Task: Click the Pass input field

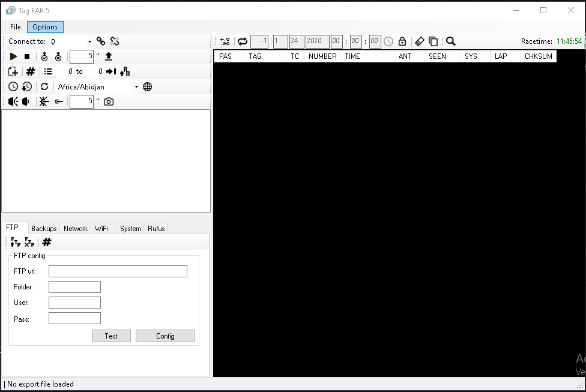Action: coord(74,318)
